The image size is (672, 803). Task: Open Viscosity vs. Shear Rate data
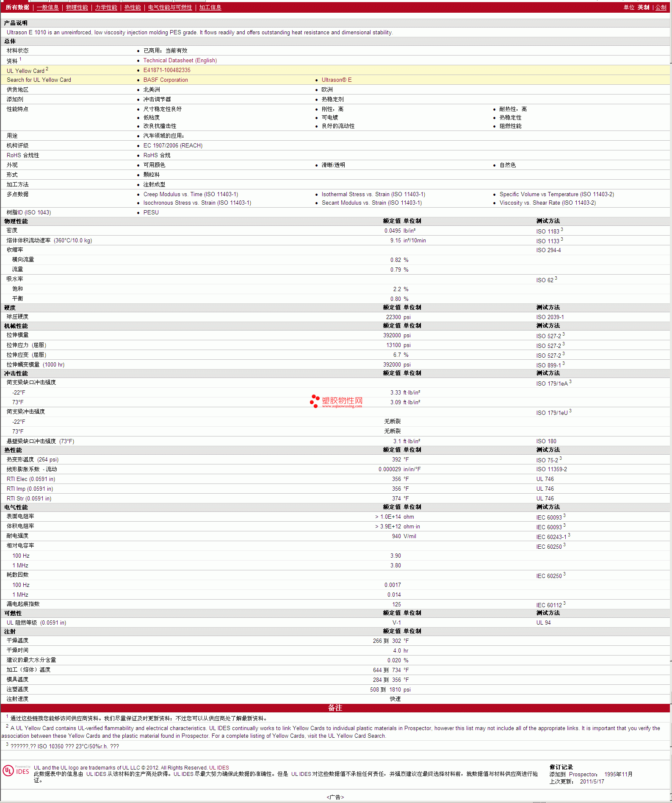pyautogui.click(x=548, y=203)
